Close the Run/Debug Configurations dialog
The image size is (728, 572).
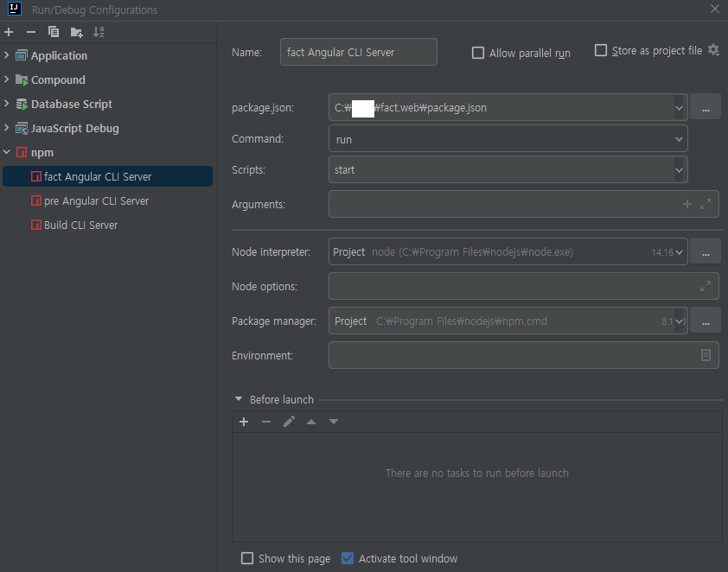click(x=714, y=9)
